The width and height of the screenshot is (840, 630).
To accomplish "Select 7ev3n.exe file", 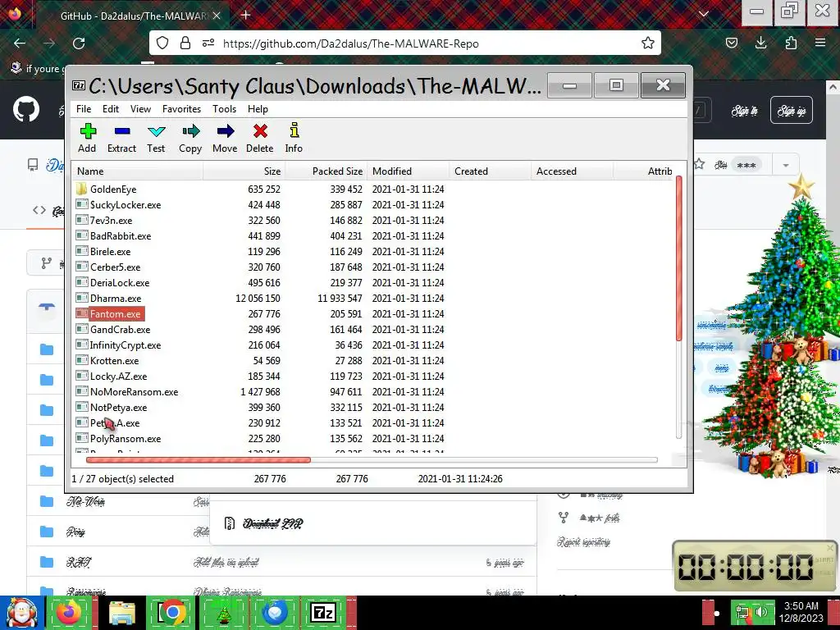I will pos(104,220).
